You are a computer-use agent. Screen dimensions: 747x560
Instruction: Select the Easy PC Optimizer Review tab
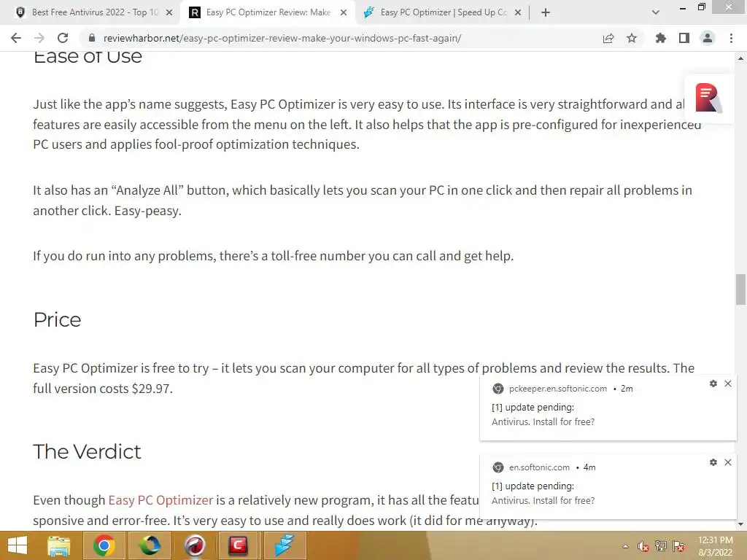coord(268,12)
